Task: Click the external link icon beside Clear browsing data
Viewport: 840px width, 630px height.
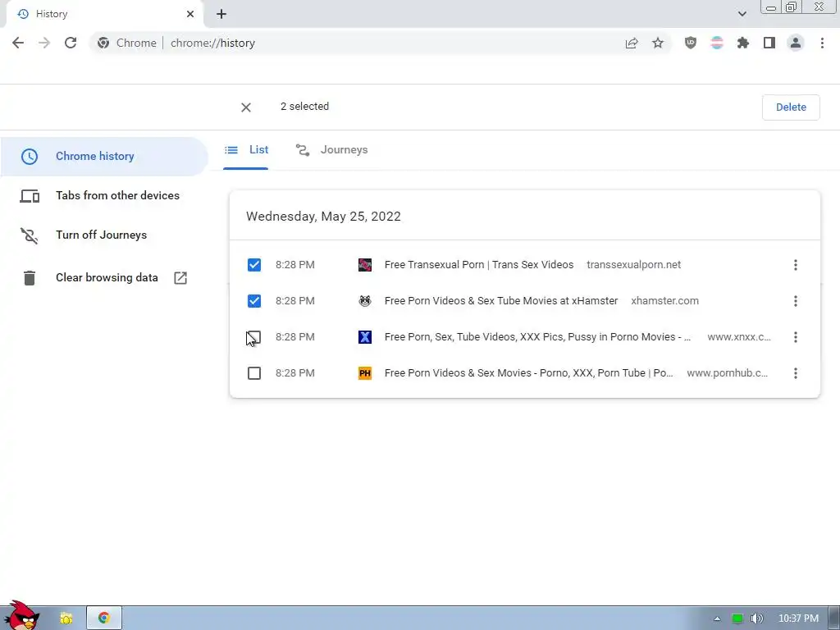Action: coord(180,277)
